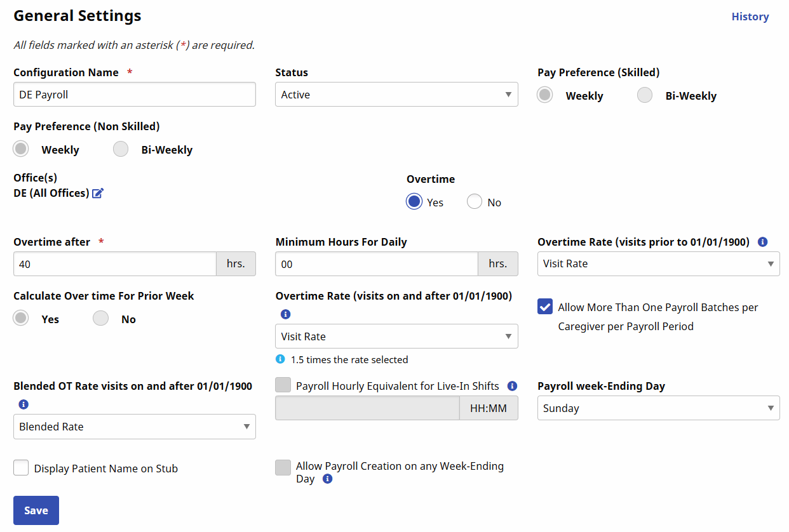
Task: Select Yes radio button for Overtime
Action: coord(414,202)
